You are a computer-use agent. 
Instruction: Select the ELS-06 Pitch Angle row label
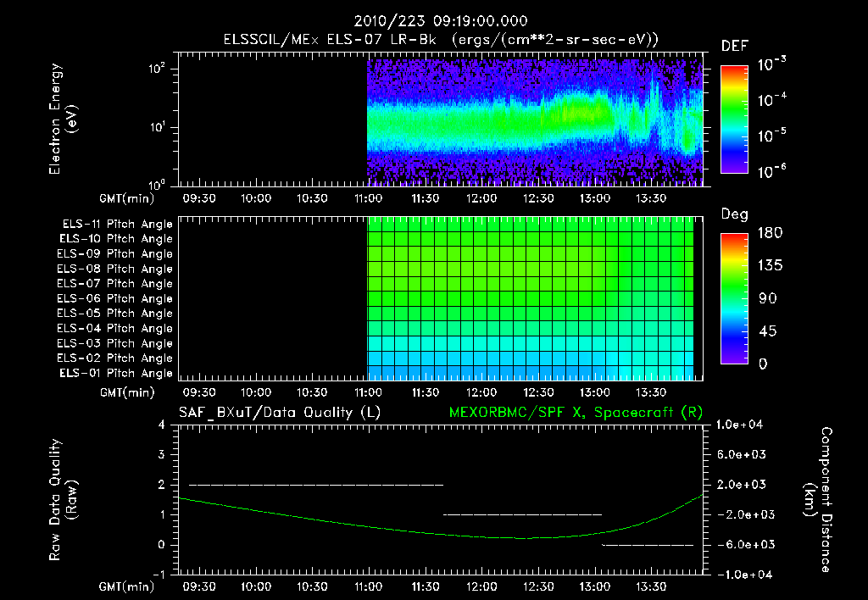click(114, 298)
